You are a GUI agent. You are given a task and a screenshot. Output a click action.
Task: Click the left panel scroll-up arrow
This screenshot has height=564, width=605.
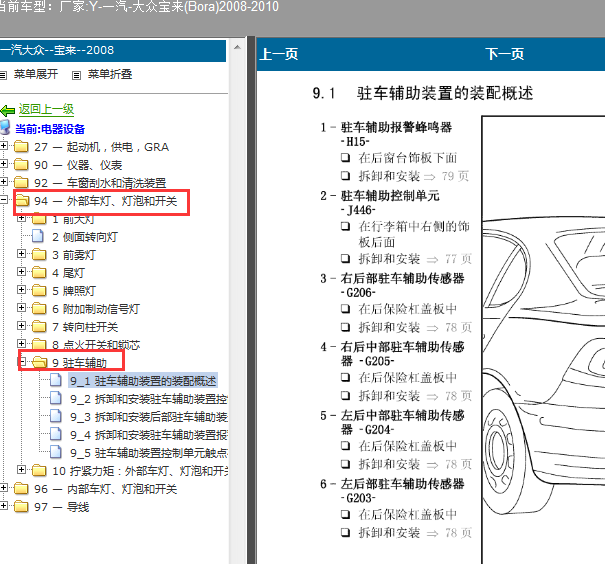tap(237, 47)
